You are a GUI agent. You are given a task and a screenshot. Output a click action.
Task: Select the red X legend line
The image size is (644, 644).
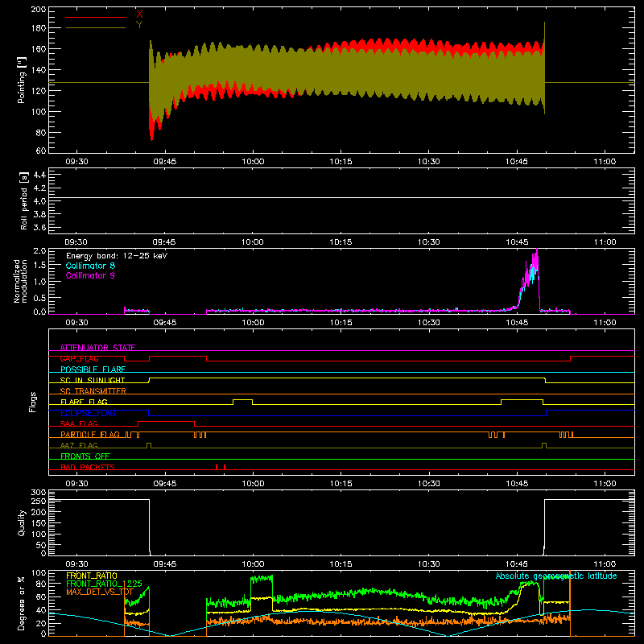[96, 17]
